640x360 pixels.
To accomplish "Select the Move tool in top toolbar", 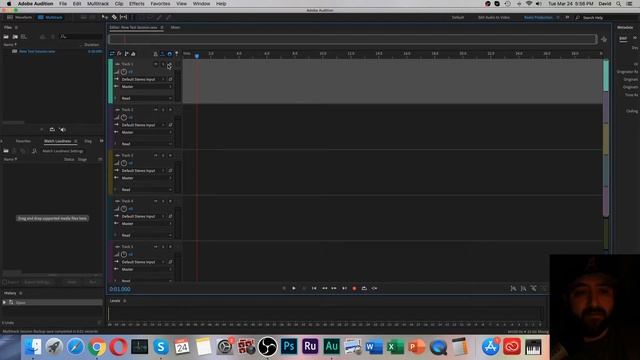I will pos(105,17).
